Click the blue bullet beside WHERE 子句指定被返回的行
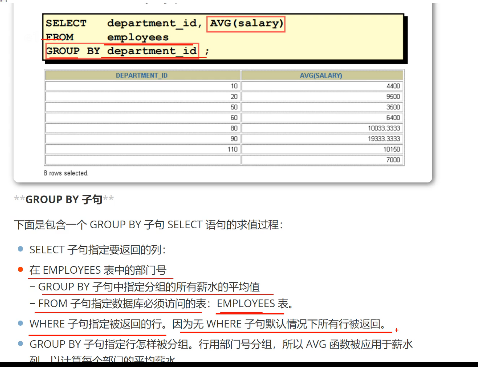 click(21, 323)
